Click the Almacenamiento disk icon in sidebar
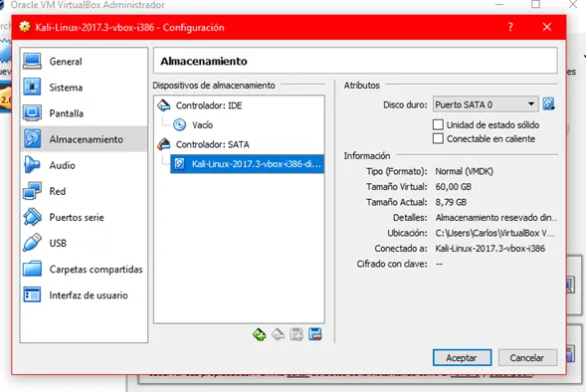This screenshot has height=392, width=586. (x=32, y=139)
